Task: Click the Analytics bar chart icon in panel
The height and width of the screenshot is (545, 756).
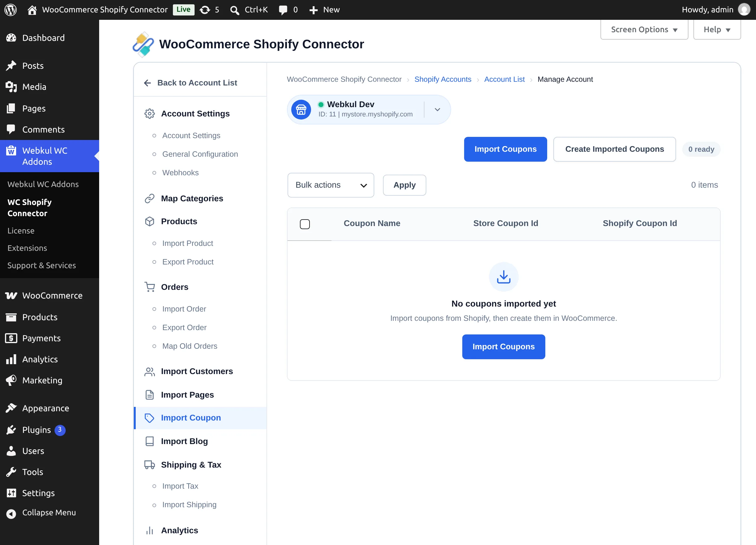Action: tap(150, 530)
